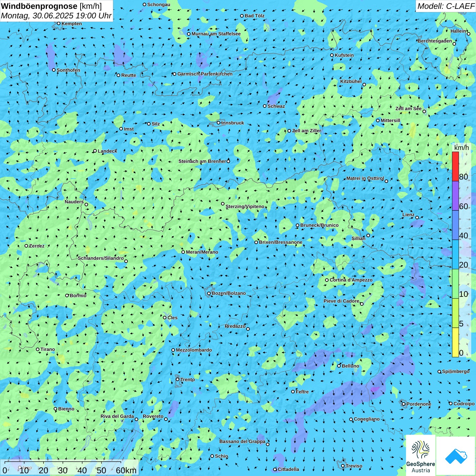
Task: Click the Mittersill label
Action: 390,120
